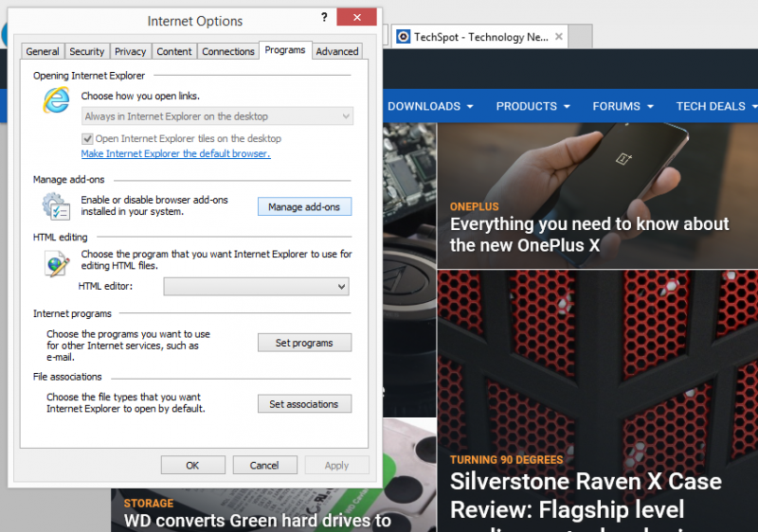Click the Set programs button
Image resolution: width=758 pixels, height=532 pixels.
[x=304, y=343]
